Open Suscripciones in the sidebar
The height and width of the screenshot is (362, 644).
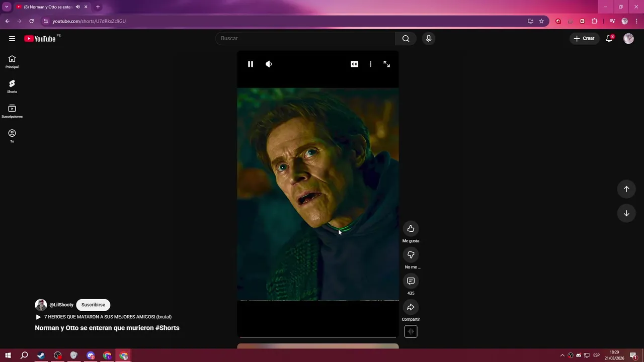click(x=12, y=111)
